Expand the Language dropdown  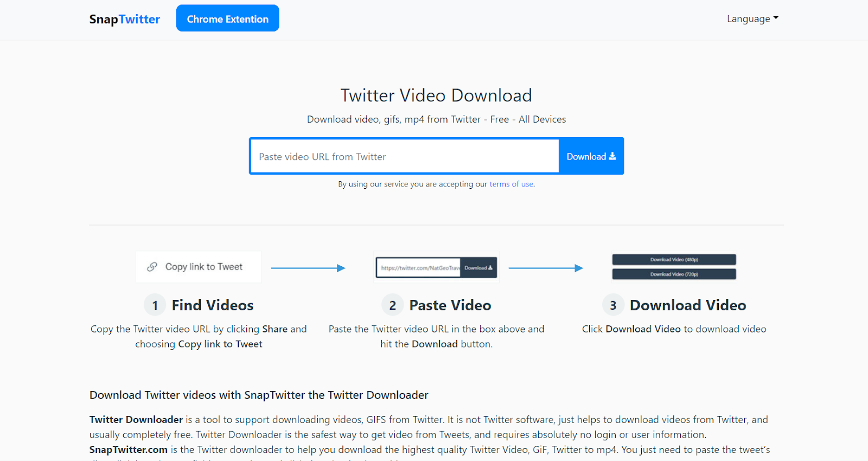pos(752,18)
